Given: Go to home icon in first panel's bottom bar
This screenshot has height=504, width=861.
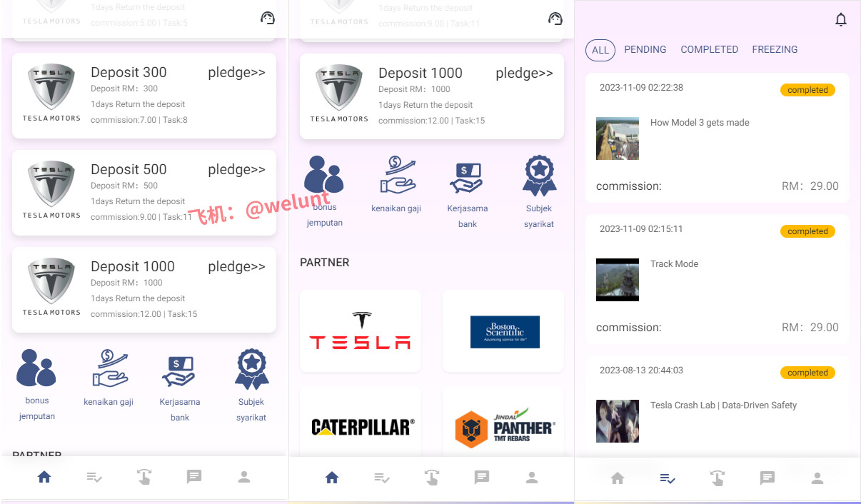Looking at the screenshot, I should click(44, 477).
